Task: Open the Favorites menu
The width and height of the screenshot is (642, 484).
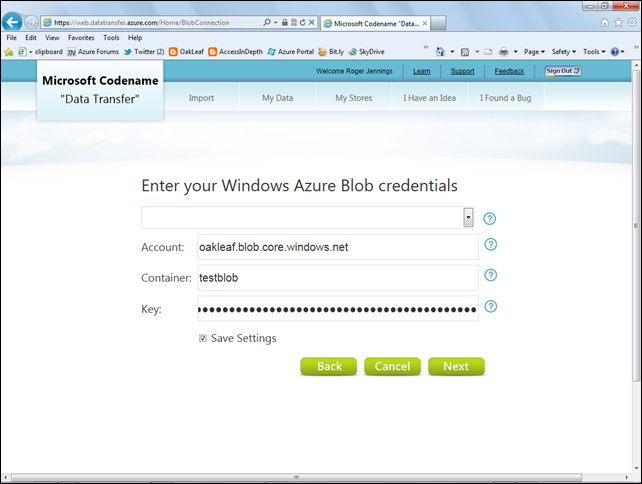Action: coord(81,38)
